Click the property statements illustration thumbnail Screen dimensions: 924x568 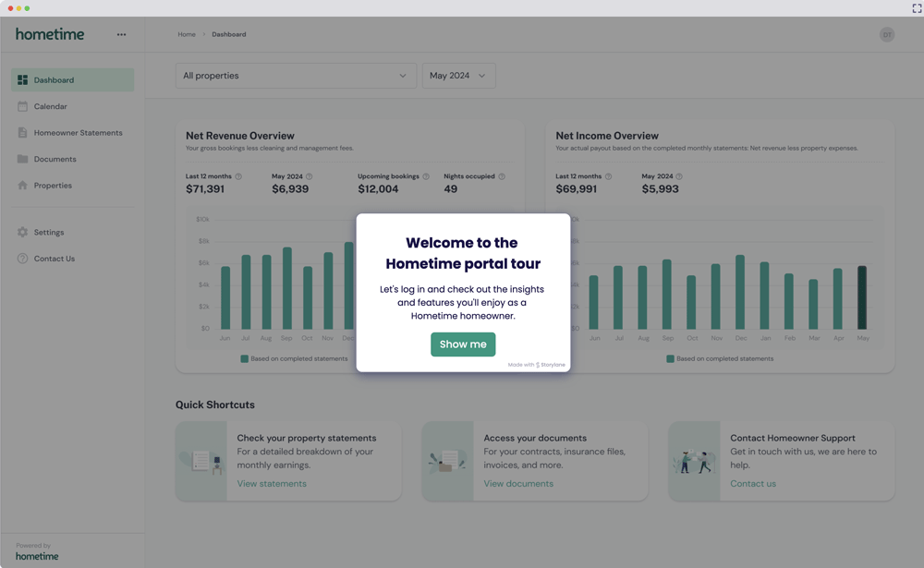(x=201, y=461)
